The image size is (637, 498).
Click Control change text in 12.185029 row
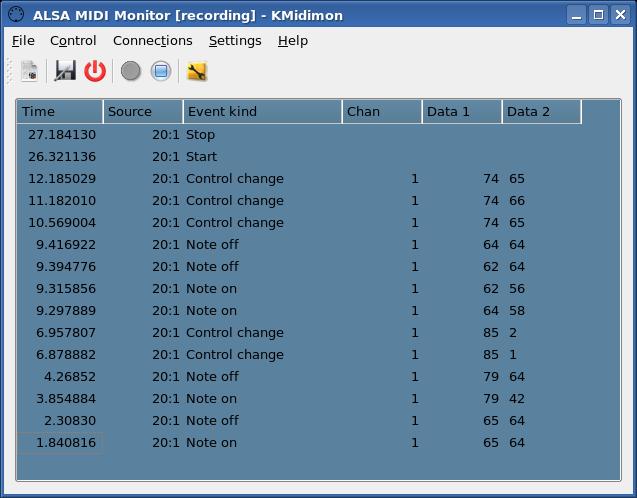tap(235, 178)
